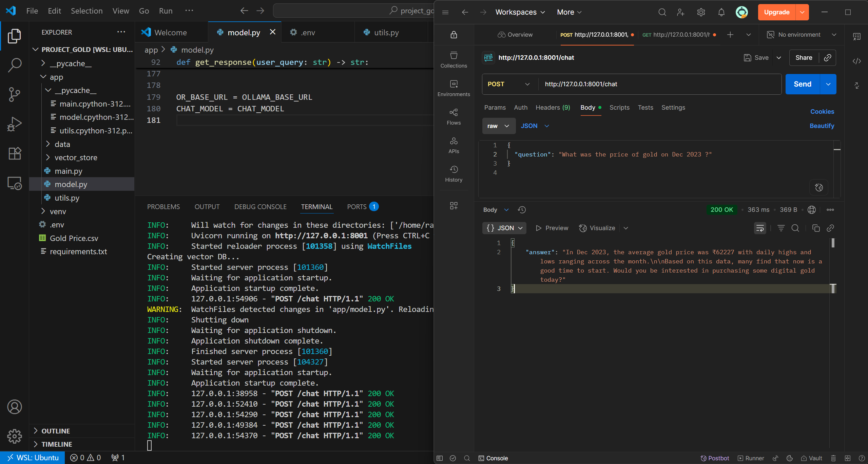The height and width of the screenshot is (464, 868).
Task: Open VS Code Accounts icon
Action: coord(14,407)
